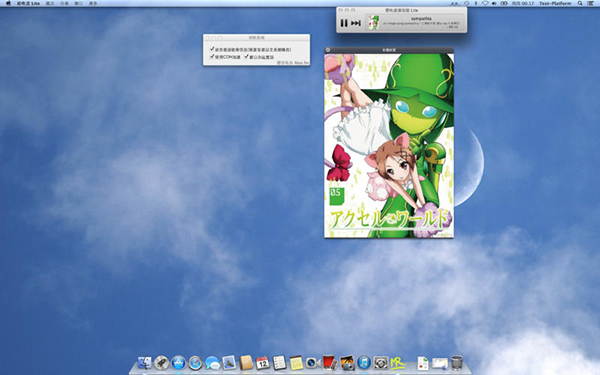Image resolution: width=600 pixels, height=375 pixels.
Task: Pause the currently playing song
Action: click(344, 23)
